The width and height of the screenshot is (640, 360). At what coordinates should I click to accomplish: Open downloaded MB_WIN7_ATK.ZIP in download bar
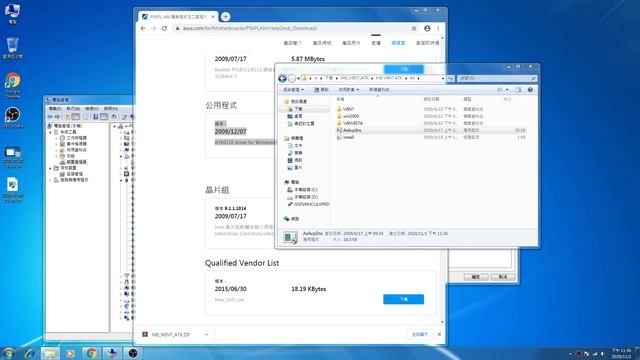(x=171, y=334)
